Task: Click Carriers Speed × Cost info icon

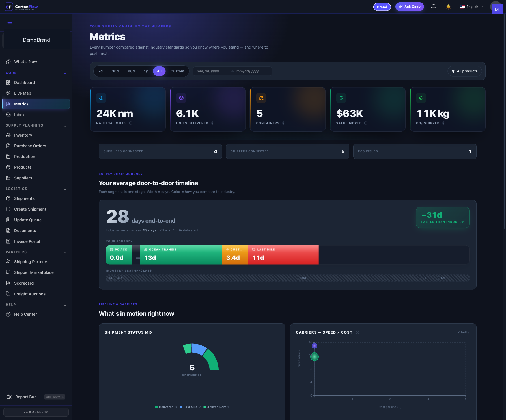Action: point(358,332)
